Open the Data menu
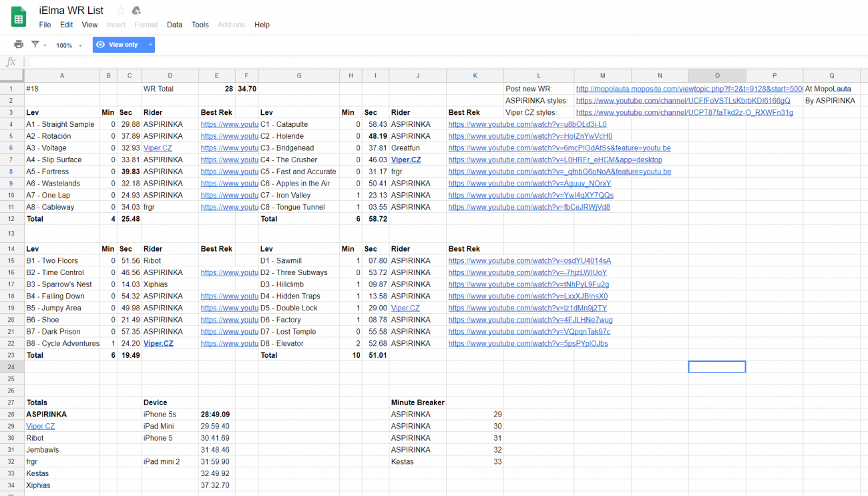Screen dimensions: 868x496 [x=174, y=25]
